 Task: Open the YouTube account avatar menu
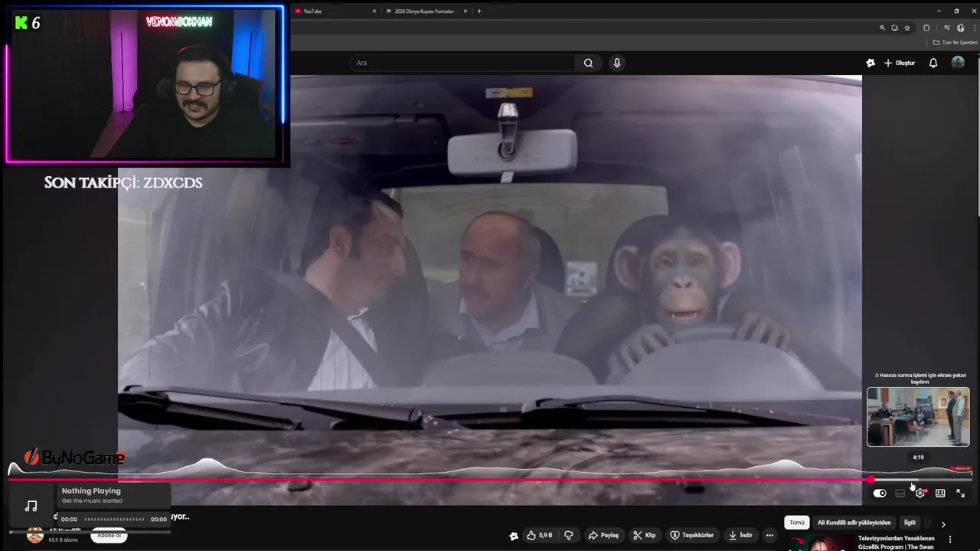click(958, 63)
